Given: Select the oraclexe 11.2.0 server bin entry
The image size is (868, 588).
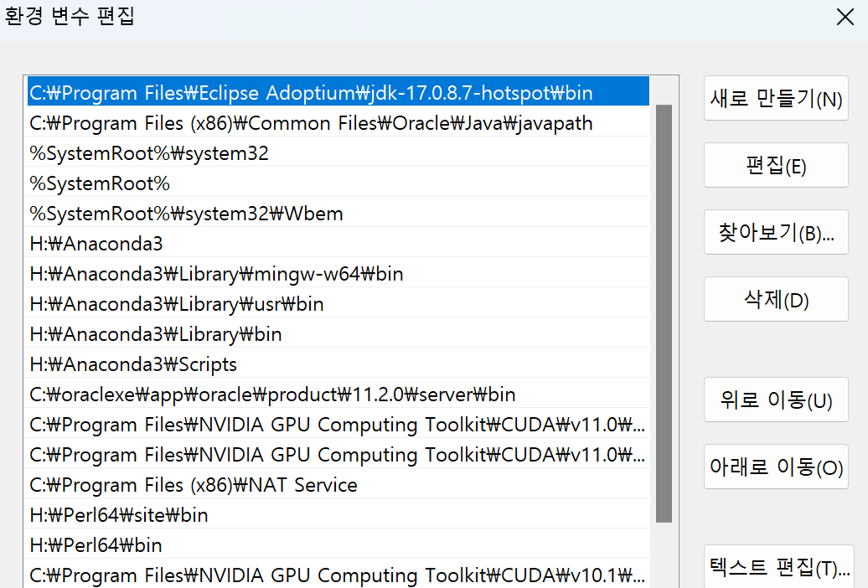Looking at the screenshot, I should [x=338, y=394].
